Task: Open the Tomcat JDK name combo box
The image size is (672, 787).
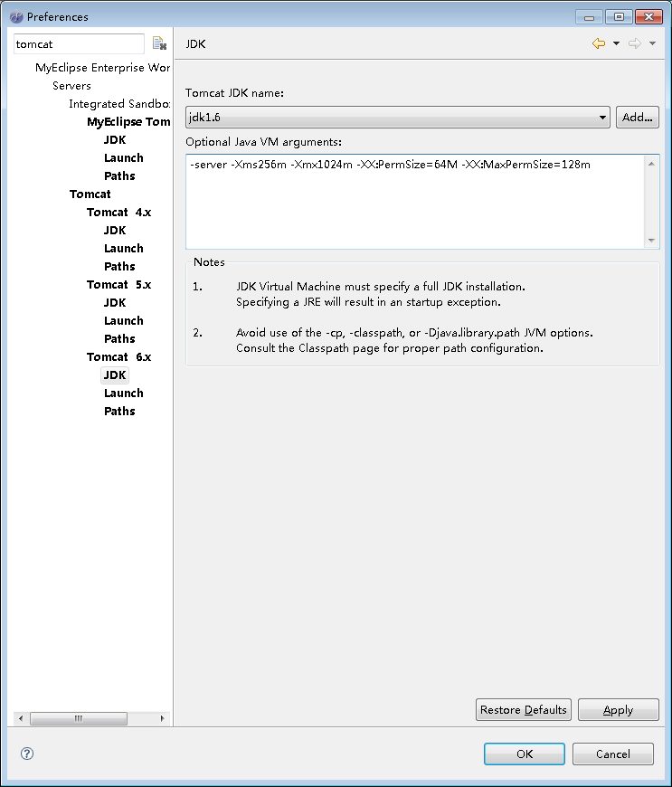Action: [x=397, y=117]
